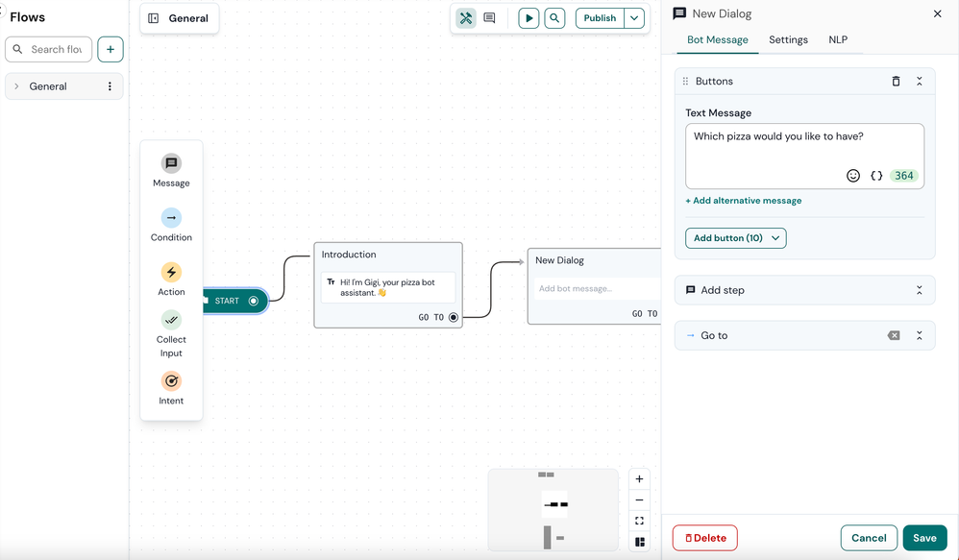The width and height of the screenshot is (959, 560).
Task: Open the Add button (10) dropdown
Action: pyautogui.click(x=736, y=238)
